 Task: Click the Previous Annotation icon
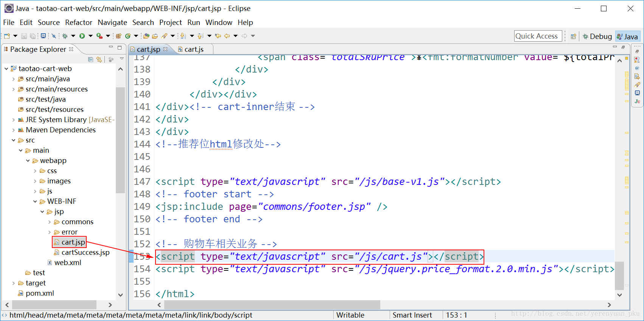(200, 36)
